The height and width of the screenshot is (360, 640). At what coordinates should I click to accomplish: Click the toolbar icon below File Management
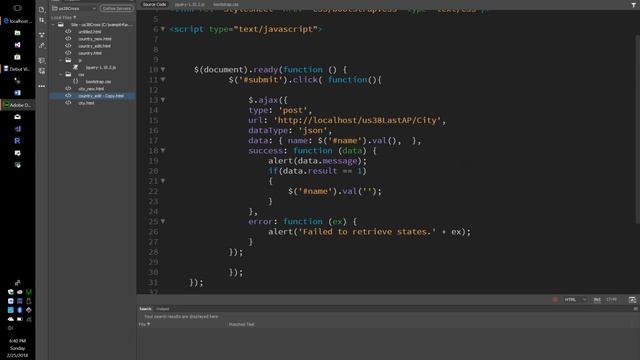click(42, 35)
